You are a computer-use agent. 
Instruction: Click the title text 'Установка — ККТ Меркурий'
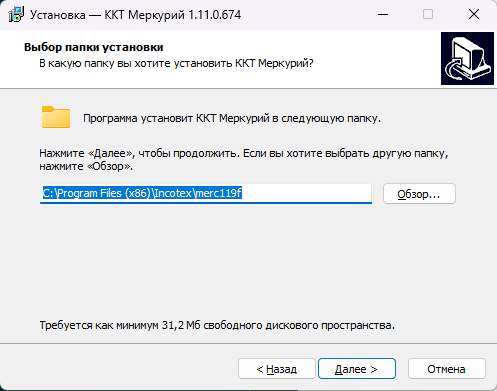click(x=107, y=15)
